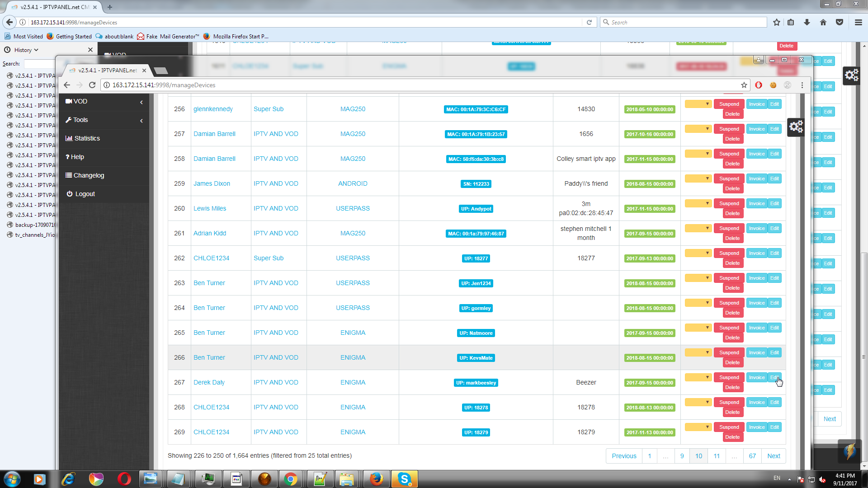Click the gears settings icon beside table
The height and width of the screenshot is (488, 868).
[x=796, y=127]
